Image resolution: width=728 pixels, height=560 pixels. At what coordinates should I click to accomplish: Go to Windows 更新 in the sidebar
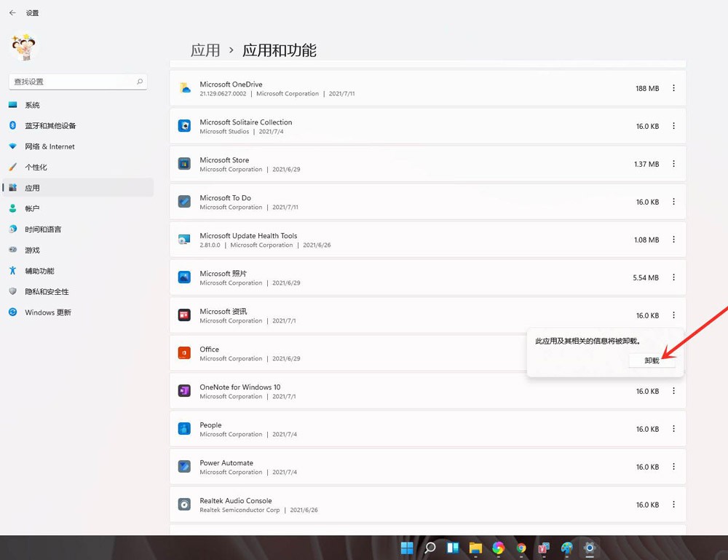click(48, 312)
